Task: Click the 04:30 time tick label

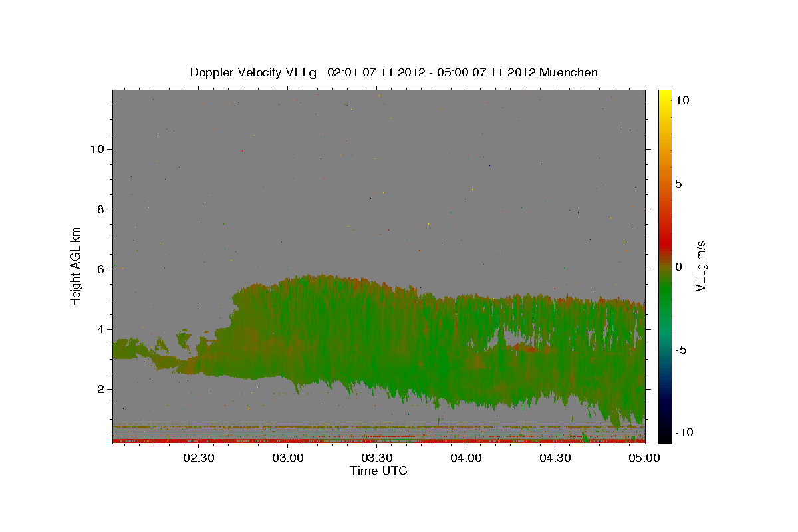Action: [555, 458]
